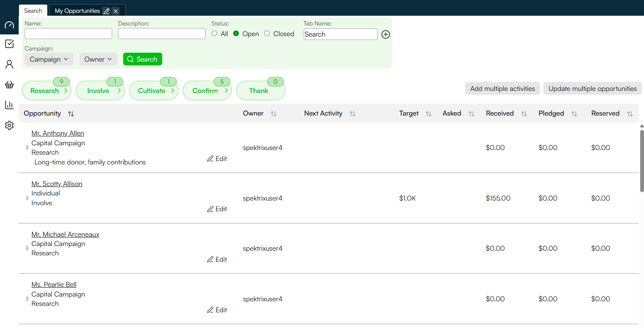The image size is (644, 328).
Task: Click the vertical scrollbar of the opportunities list
Action: pos(642,161)
